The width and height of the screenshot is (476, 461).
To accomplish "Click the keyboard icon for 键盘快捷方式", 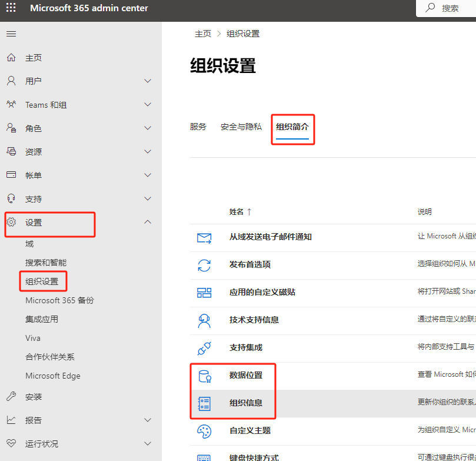I will click(204, 457).
